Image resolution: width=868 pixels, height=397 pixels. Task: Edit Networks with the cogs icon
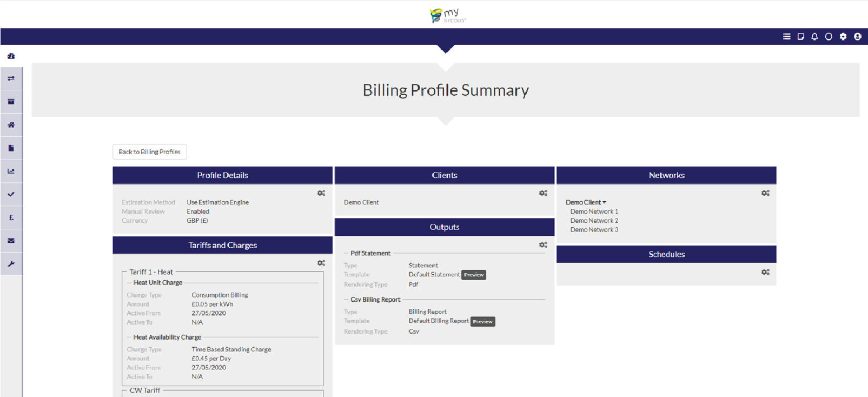click(765, 193)
